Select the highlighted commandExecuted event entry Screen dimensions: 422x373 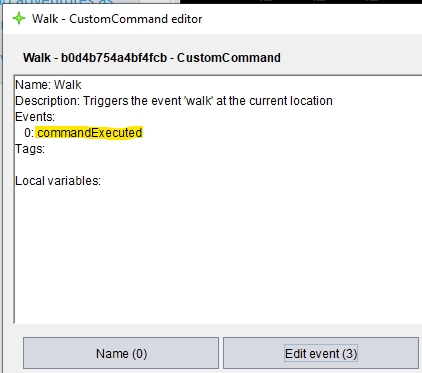coord(89,133)
